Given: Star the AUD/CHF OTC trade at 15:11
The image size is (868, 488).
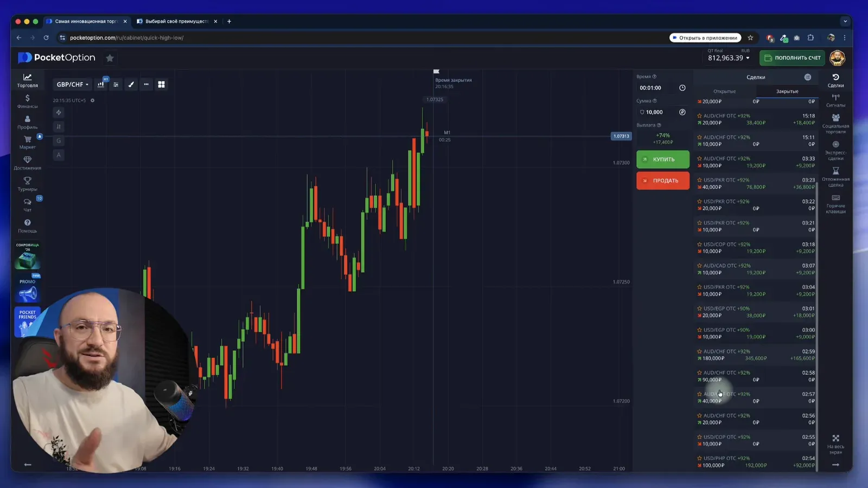Looking at the screenshot, I should (699, 137).
